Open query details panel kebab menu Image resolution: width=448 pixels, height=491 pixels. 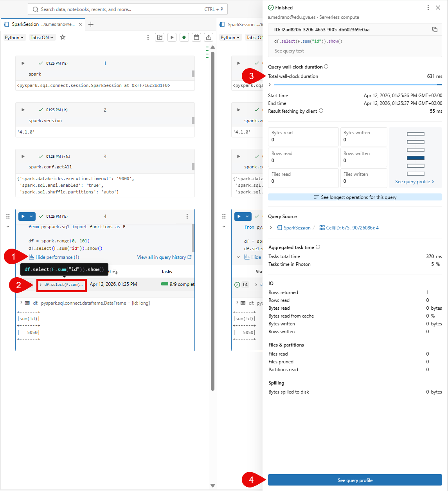pos(428,7)
